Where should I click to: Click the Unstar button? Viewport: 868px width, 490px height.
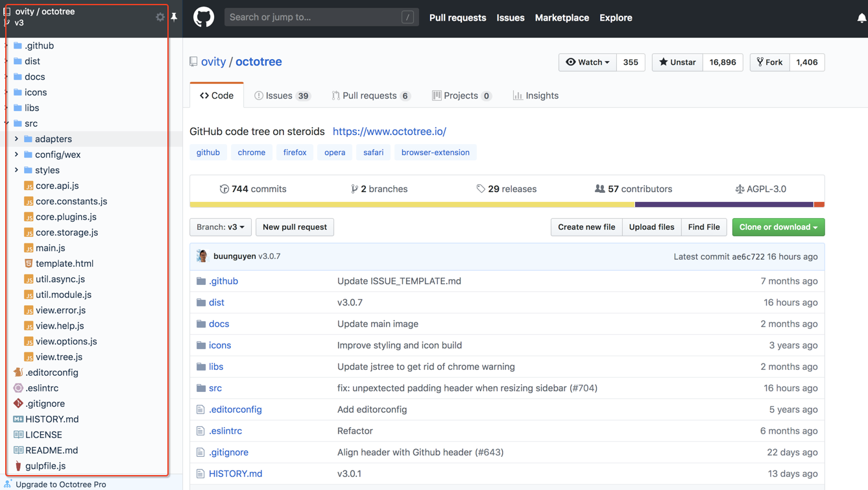coord(677,62)
